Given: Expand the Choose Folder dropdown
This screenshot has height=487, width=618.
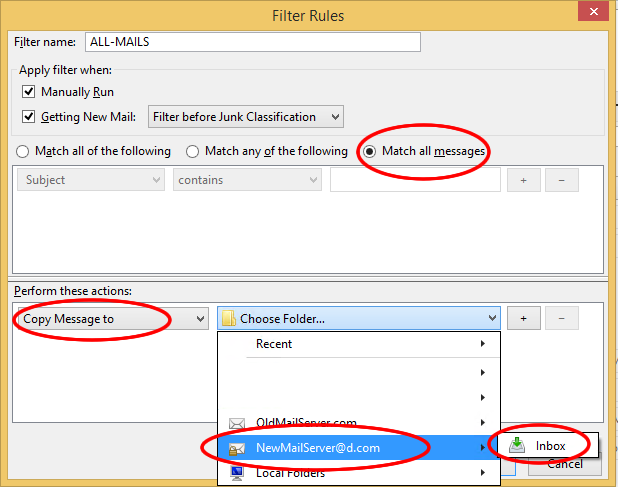Looking at the screenshot, I should point(359,318).
